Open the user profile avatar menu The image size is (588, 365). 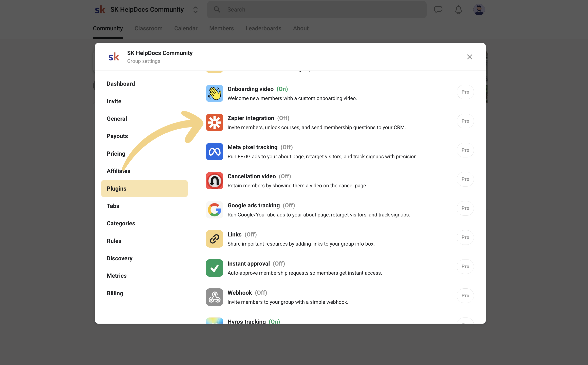click(x=479, y=10)
